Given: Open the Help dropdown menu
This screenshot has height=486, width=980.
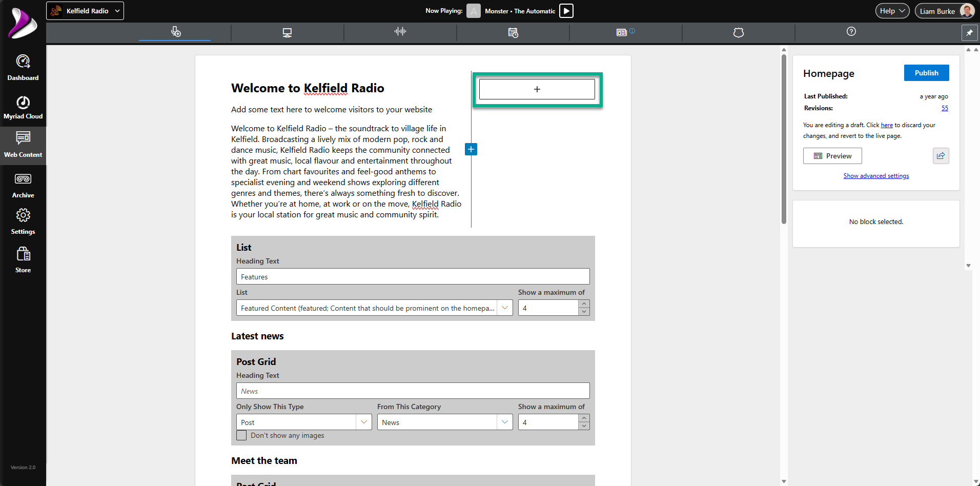Looking at the screenshot, I should coord(892,11).
